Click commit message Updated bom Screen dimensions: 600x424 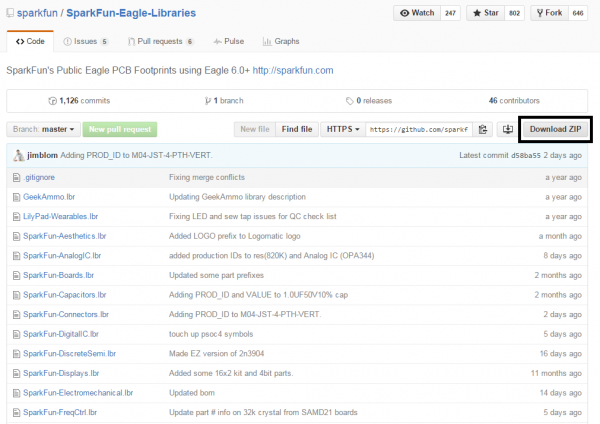pos(192,393)
